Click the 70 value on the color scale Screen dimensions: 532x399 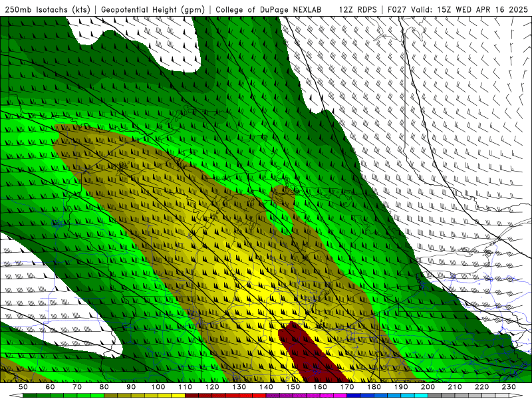click(x=77, y=387)
